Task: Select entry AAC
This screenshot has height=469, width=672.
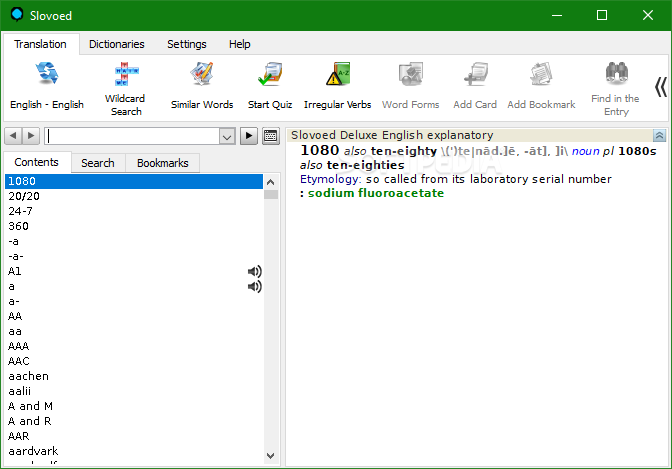Action: (x=134, y=361)
